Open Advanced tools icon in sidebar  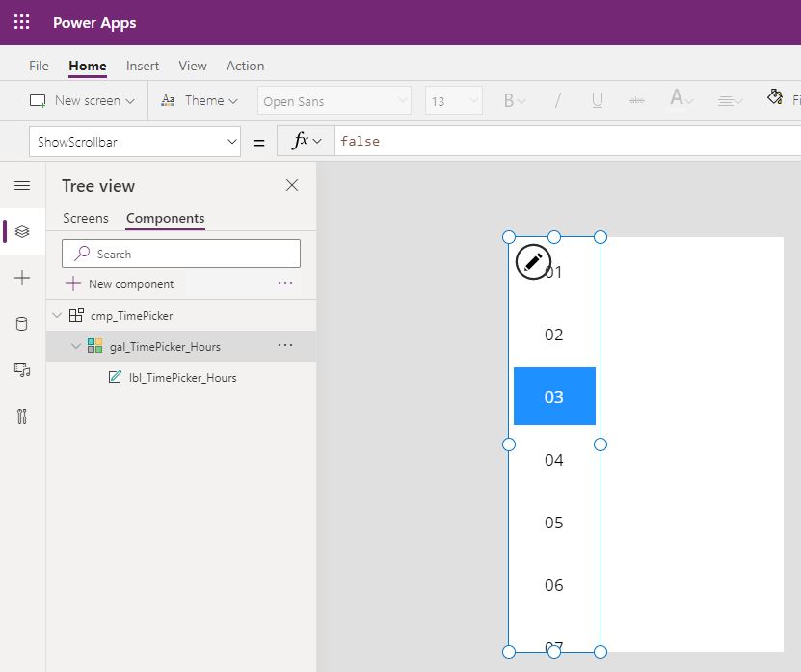[22, 417]
